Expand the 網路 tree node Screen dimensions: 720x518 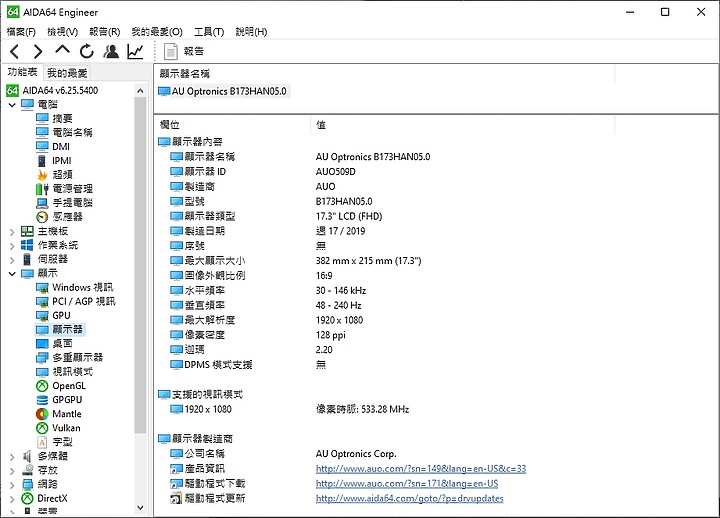click(x=12, y=485)
